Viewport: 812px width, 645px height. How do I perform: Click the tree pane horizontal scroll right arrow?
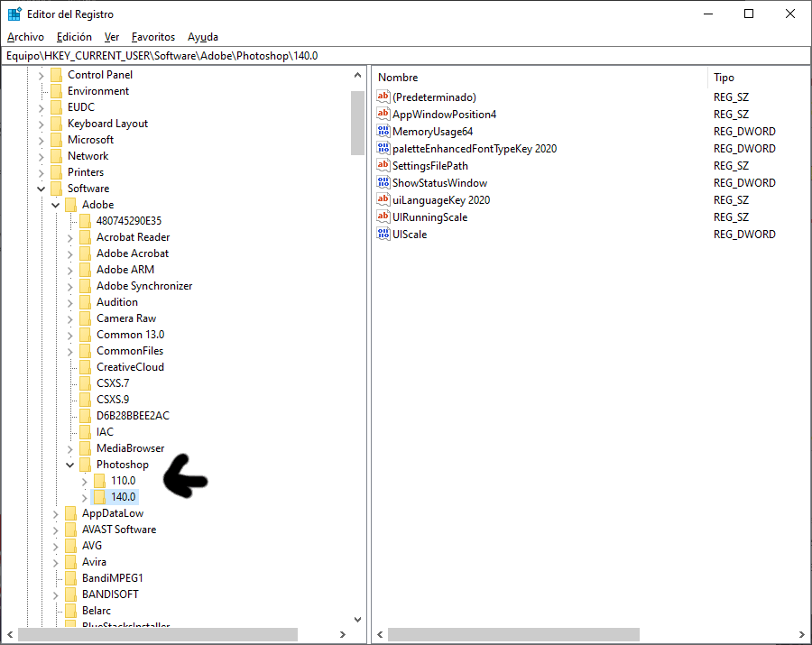pos(342,635)
